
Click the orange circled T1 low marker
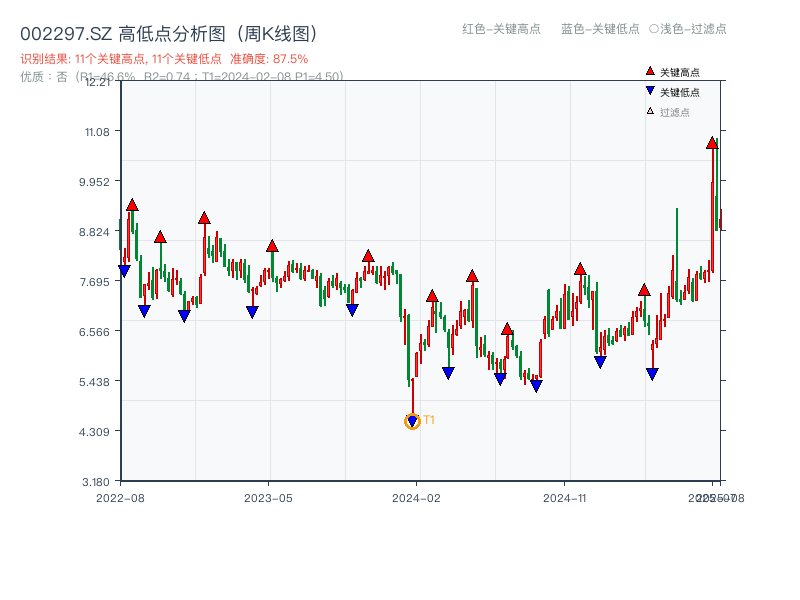click(412, 421)
